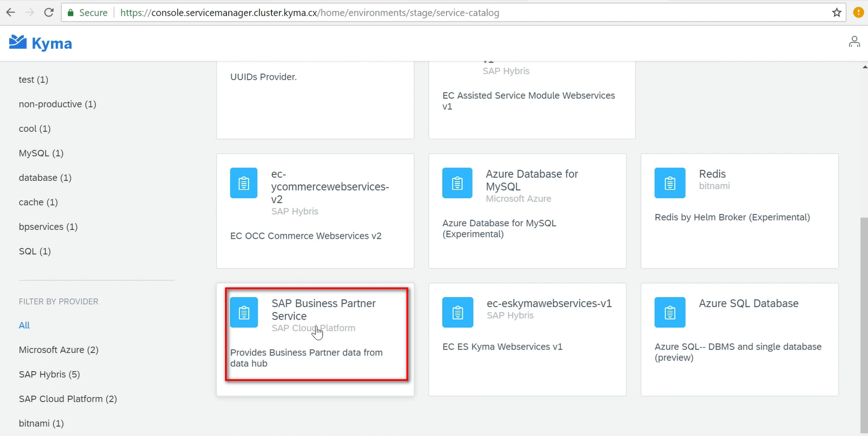Open the user profile icon

tap(854, 42)
